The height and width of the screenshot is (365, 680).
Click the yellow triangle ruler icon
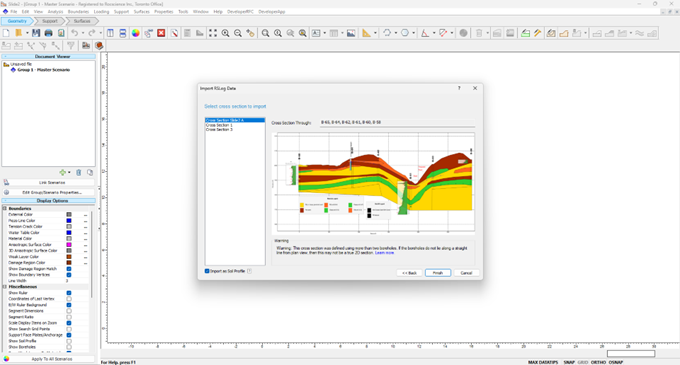click(x=366, y=33)
